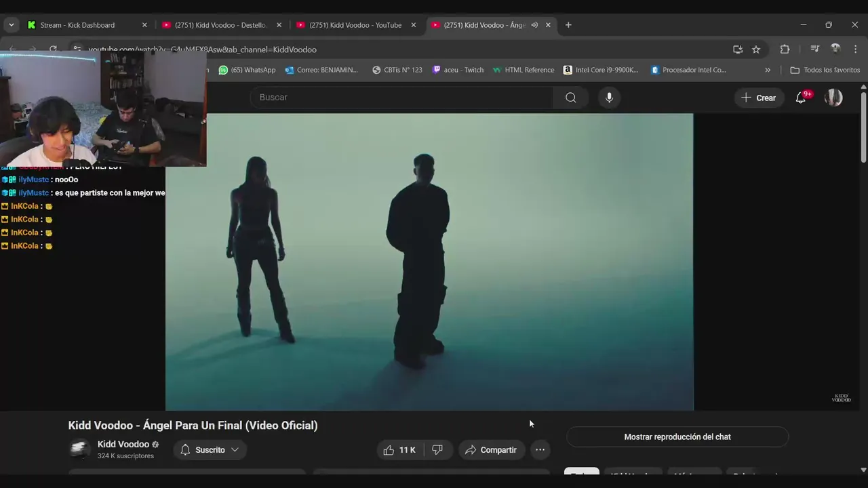Bookmark this page with star icon
Screen dimensions: 868x488
[x=756, y=49]
